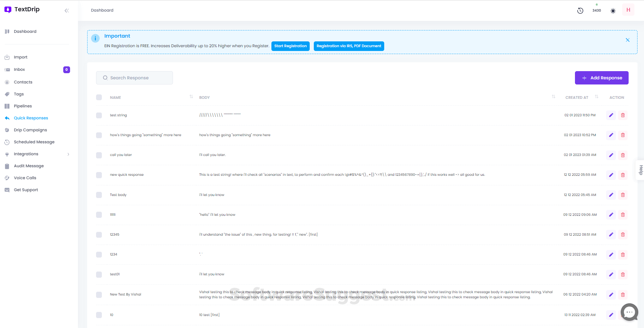
Task: Tick the checkbox next to '12345'
Action: (99, 235)
